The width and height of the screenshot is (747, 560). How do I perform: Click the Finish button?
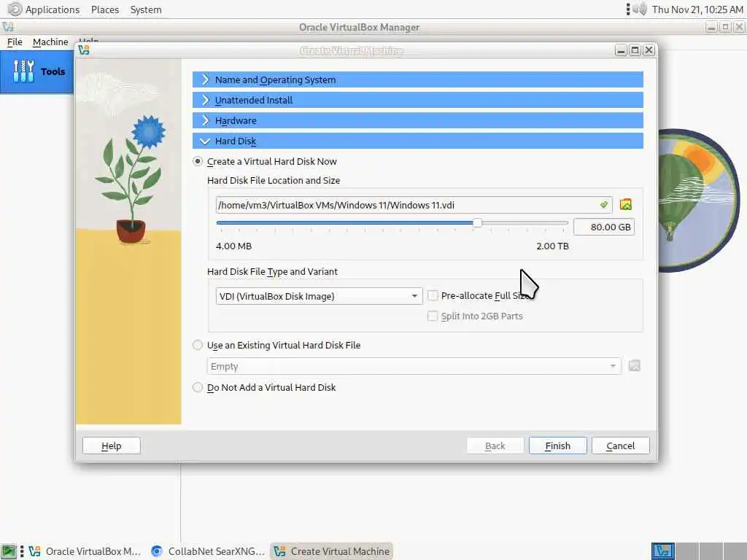tap(558, 446)
